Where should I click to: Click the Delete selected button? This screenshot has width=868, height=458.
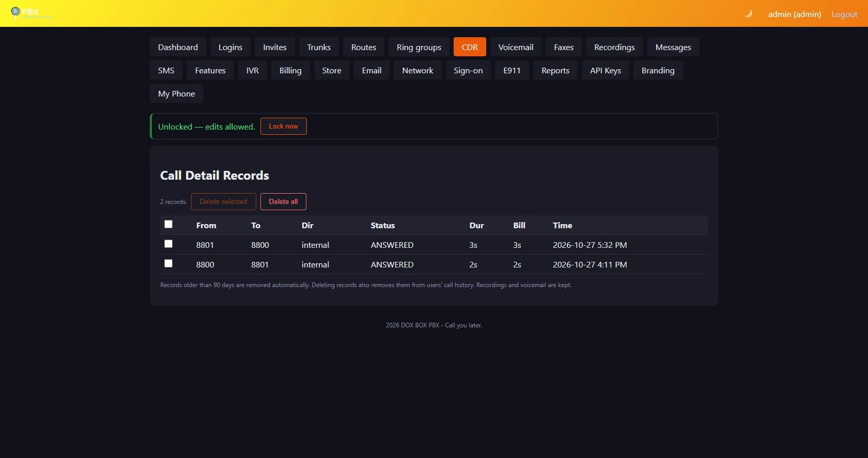[x=224, y=202]
